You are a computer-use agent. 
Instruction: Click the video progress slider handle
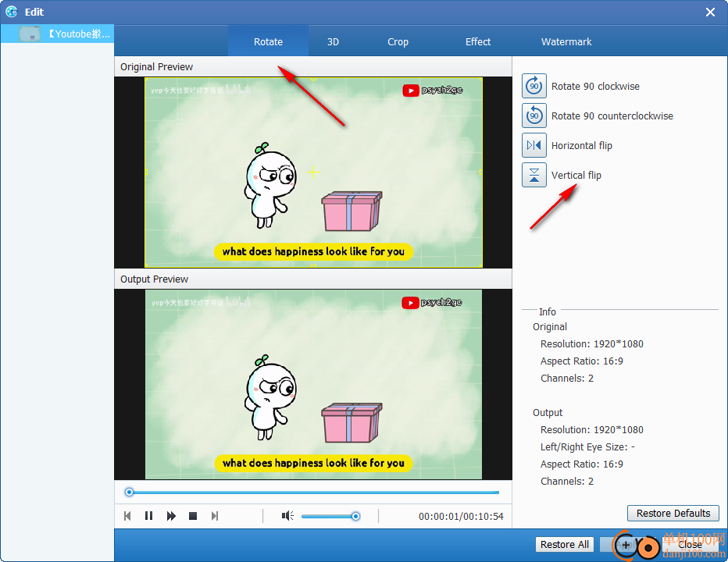[130, 493]
